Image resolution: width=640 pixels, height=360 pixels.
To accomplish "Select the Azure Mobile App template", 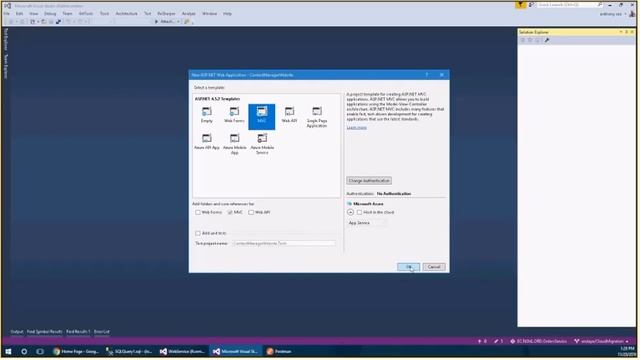I will (x=234, y=144).
